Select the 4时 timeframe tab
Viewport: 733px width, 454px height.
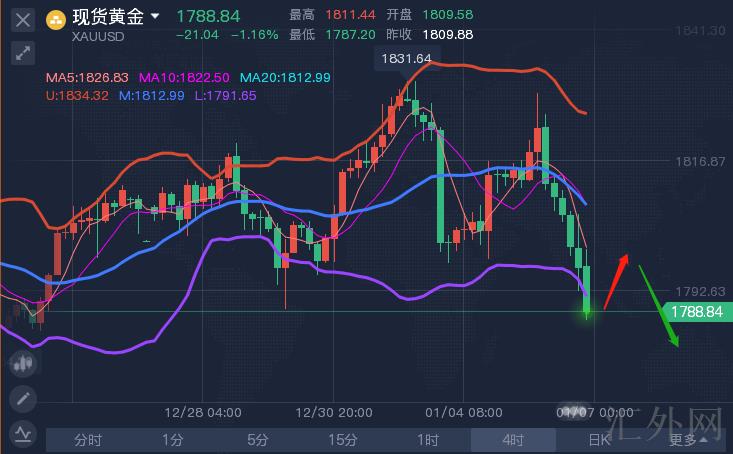pos(513,439)
